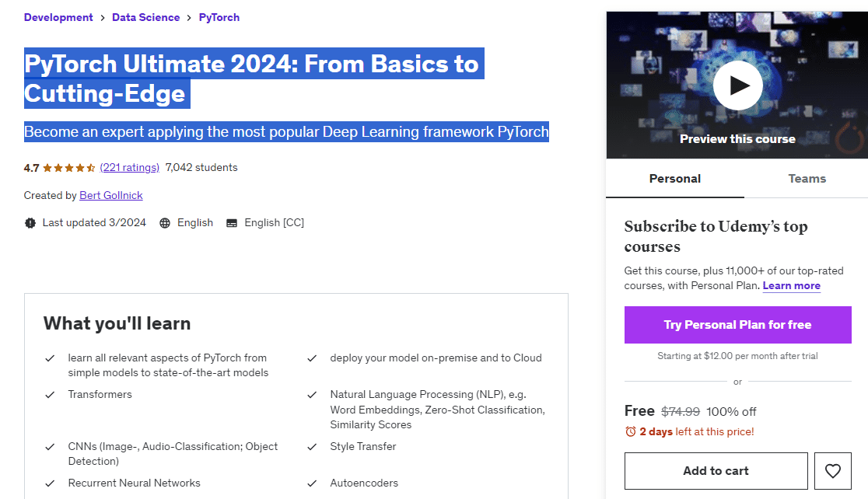Open the 221 ratings link

(x=130, y=168)
